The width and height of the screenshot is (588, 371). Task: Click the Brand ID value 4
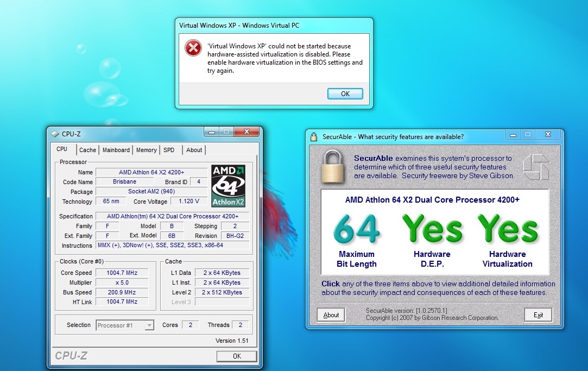pos(199,181)
